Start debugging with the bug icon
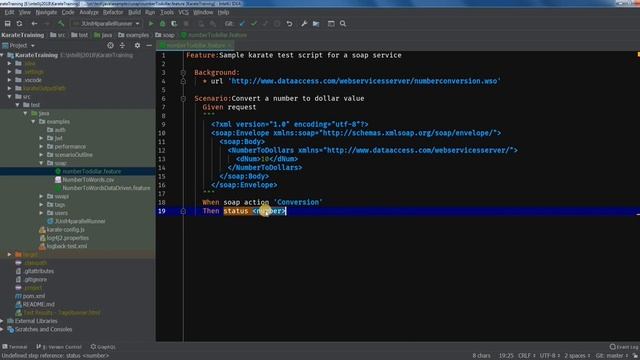This screenshot has height=360, width=640. (x=162, y=24)
